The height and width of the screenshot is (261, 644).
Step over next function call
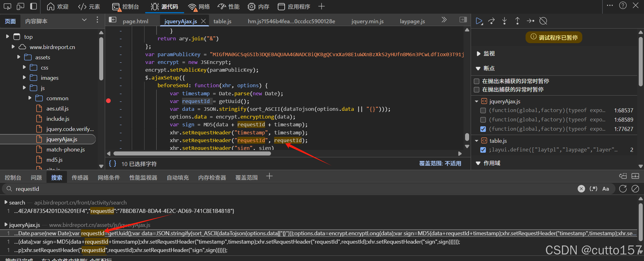pyautogui.click(x=491, y=21)
